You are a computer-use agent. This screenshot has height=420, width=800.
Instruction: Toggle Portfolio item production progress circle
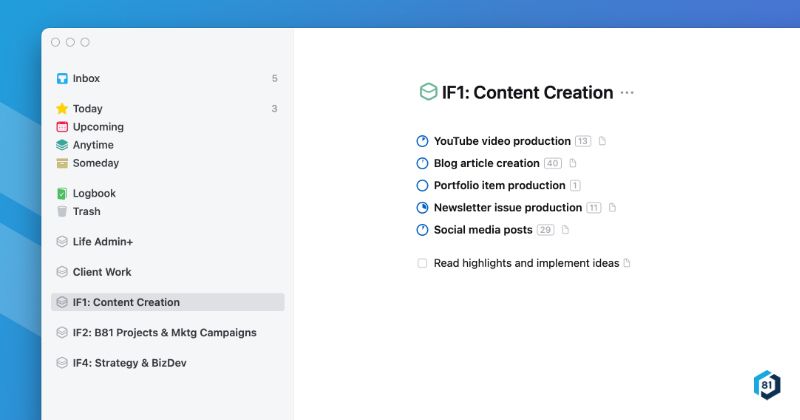422,186
